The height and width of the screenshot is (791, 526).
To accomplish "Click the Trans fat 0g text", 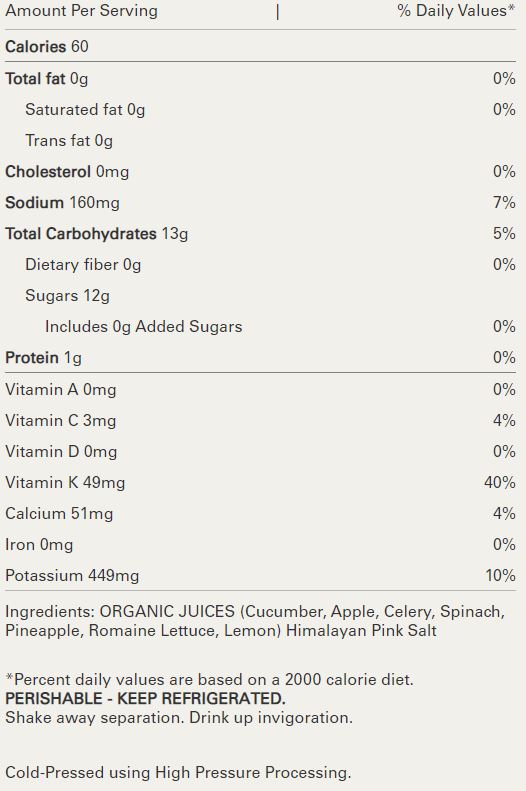I will [x=69, y=140].
